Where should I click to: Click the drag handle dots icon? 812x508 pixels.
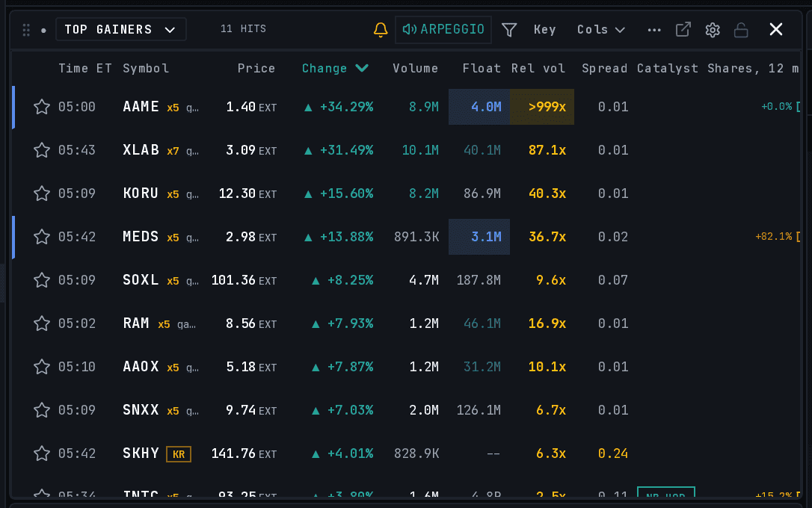click(x=26, y=30)
